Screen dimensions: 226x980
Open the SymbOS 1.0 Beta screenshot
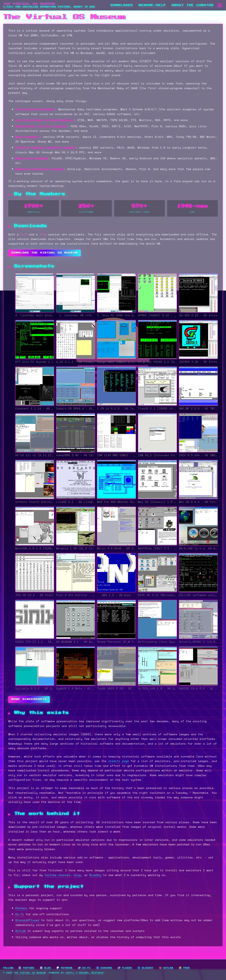point(76,667)
